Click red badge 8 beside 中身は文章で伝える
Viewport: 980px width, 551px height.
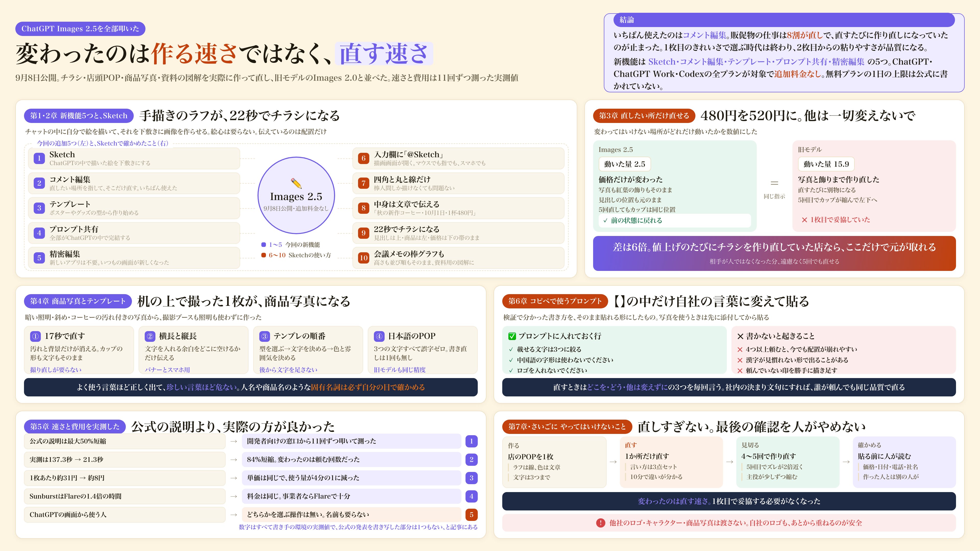[x=363, y=208]
